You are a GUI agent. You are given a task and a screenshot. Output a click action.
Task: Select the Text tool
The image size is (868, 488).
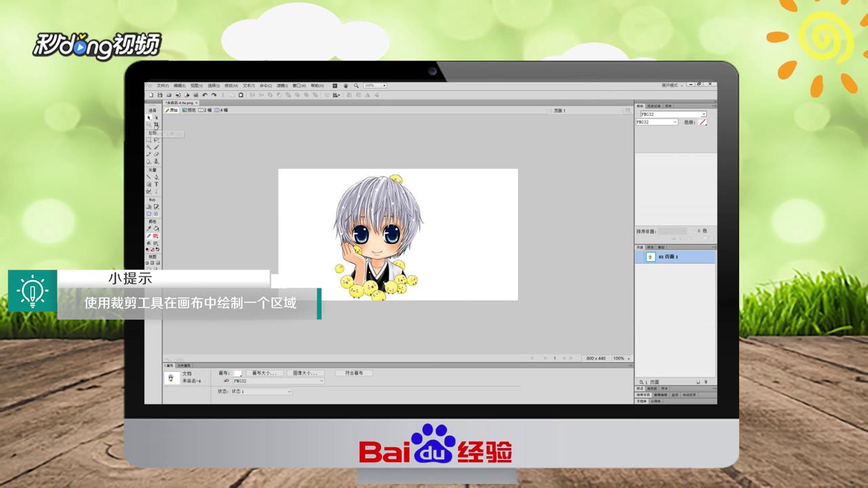click(x=157, y=184)
